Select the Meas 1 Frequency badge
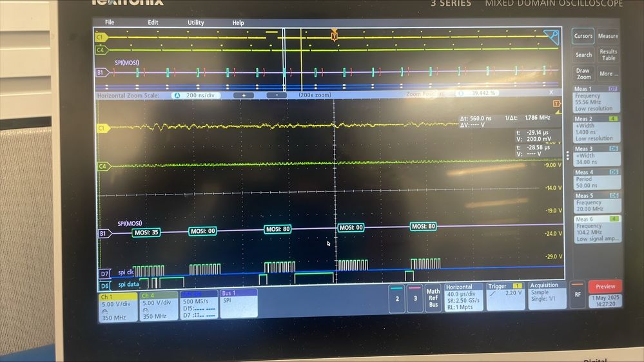 (596, 99)
